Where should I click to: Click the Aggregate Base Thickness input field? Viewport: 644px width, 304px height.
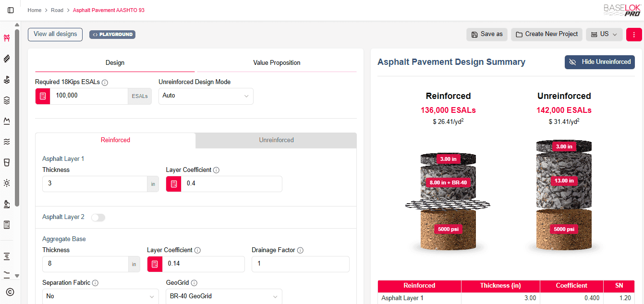(x=85, y=264)
